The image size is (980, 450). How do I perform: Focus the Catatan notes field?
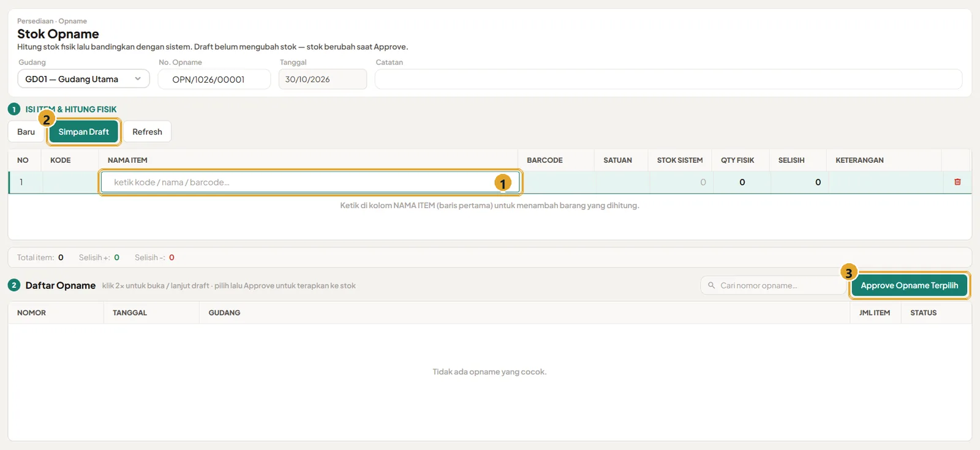[x=668, y=79]
